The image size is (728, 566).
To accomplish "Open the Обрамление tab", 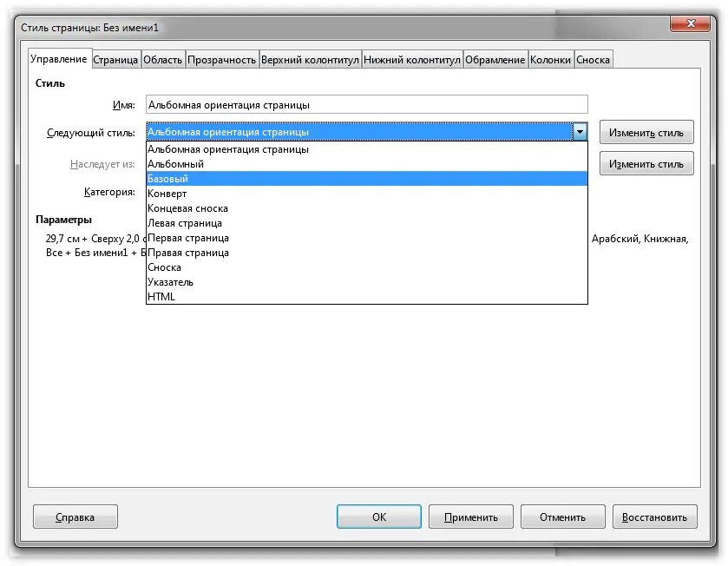I will point(495,60).
